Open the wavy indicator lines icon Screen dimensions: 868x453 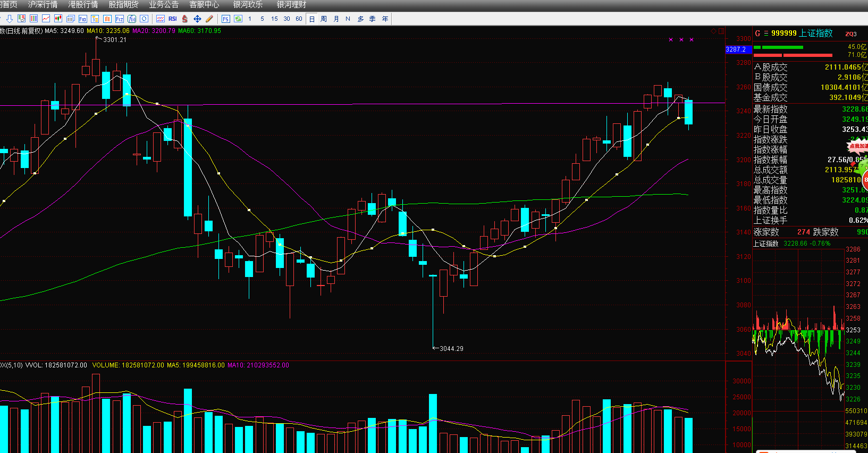161,19
